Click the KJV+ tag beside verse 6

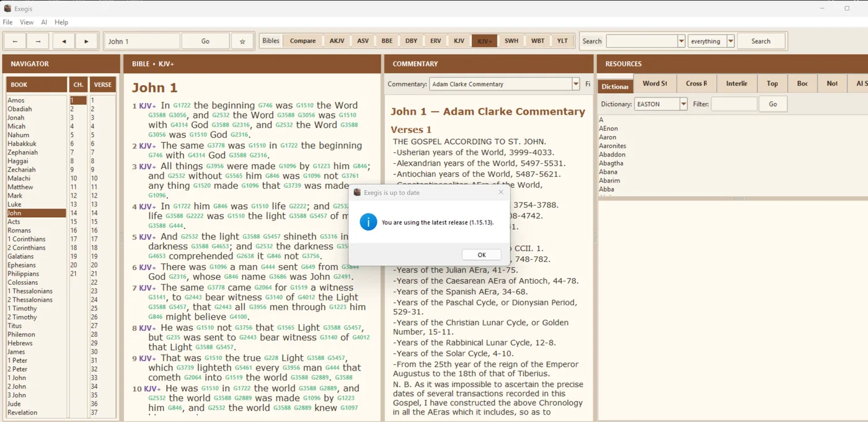148,267
